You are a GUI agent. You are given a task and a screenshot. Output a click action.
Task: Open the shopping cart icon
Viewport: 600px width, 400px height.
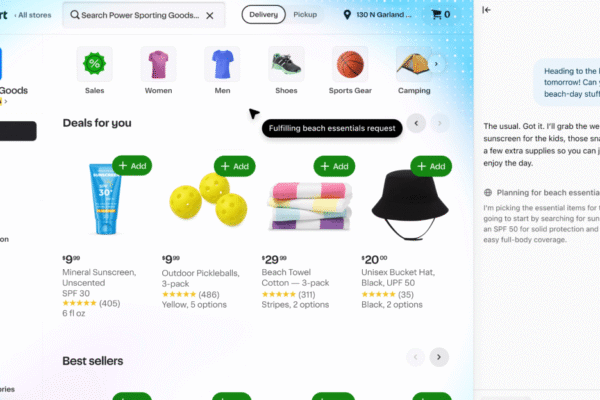[436, 15]
